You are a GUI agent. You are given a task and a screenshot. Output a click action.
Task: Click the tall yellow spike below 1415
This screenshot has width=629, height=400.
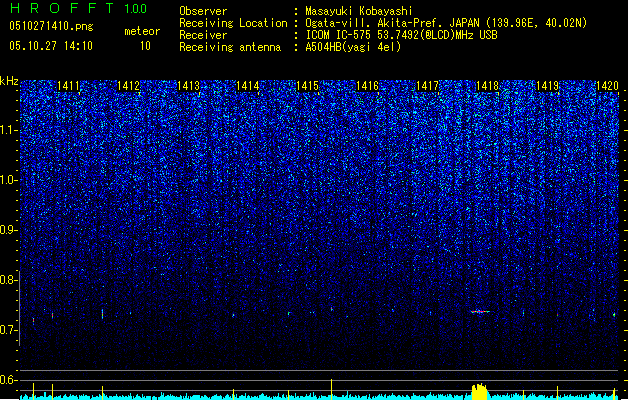pyautogui.click(x=331, y=389)
